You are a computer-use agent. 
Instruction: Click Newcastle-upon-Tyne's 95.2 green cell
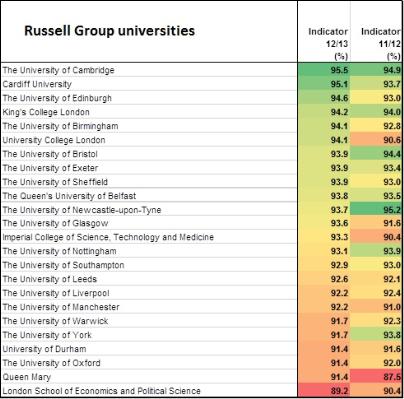pyautogui.click(x=376, y=210)
